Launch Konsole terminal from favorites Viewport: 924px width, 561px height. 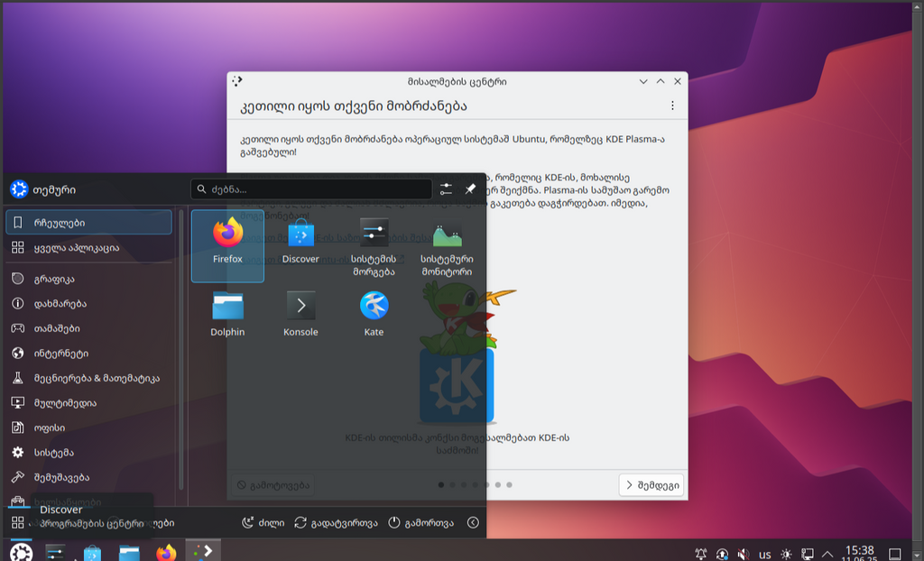300,314
